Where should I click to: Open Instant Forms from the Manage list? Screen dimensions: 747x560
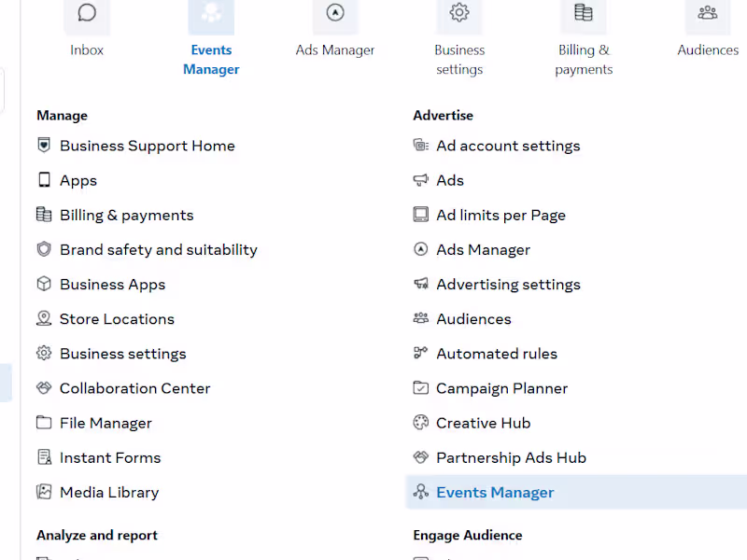tap(110, 457)
